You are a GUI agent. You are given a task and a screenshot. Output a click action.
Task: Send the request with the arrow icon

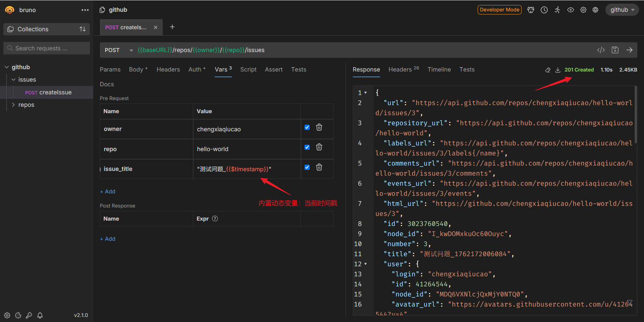(x=630, y=50)
